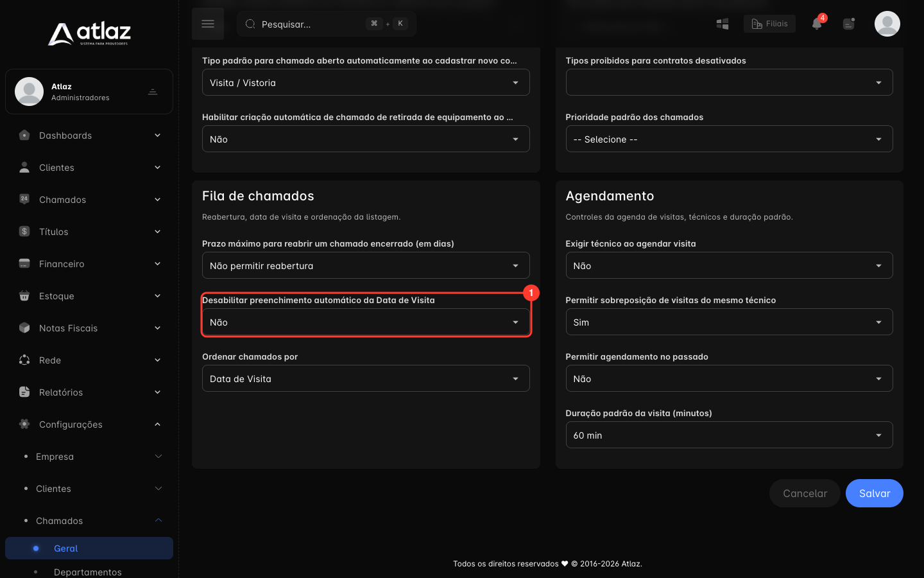The image size is (924, 578).
Task: Open the user avatar menu in header
Action: (887, 24)
